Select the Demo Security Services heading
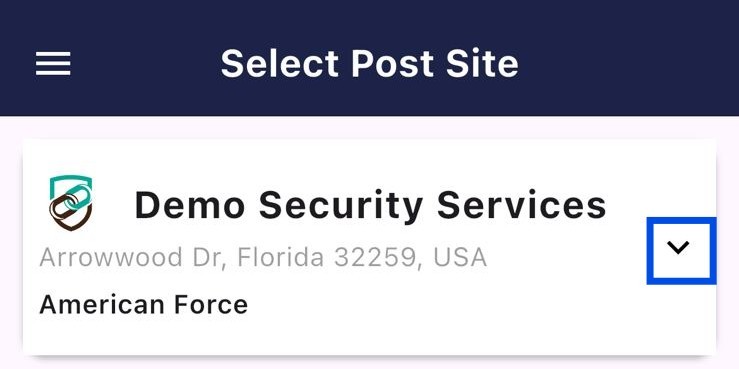Image resolution: width=739 pixels, height=369 pixels. (x=370, y=205)
